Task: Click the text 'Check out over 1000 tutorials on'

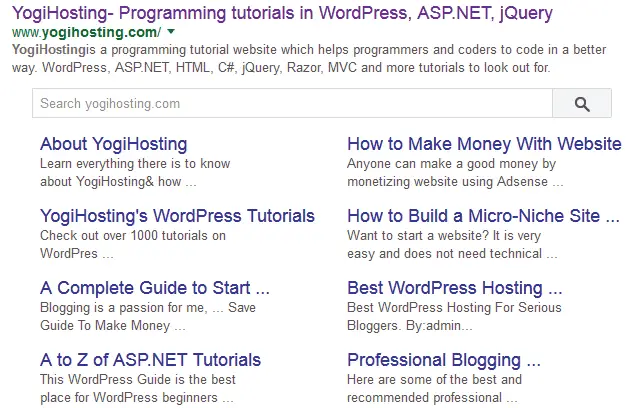Action: coord(133,235)
